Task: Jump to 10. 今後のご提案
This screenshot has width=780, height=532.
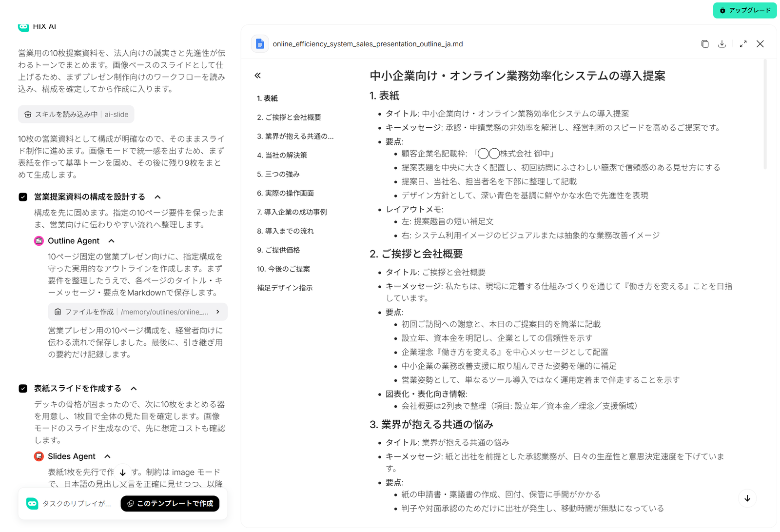Action: 284,269
